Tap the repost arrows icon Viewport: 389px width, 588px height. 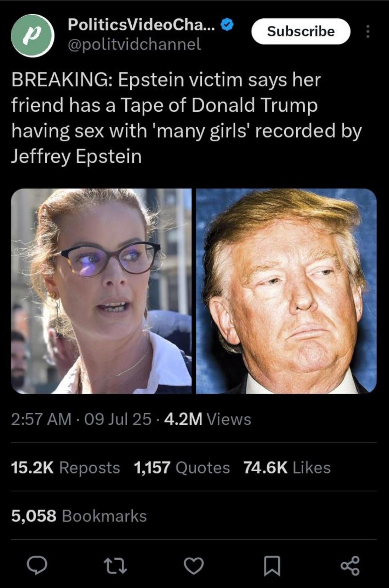tap(115, 565)
